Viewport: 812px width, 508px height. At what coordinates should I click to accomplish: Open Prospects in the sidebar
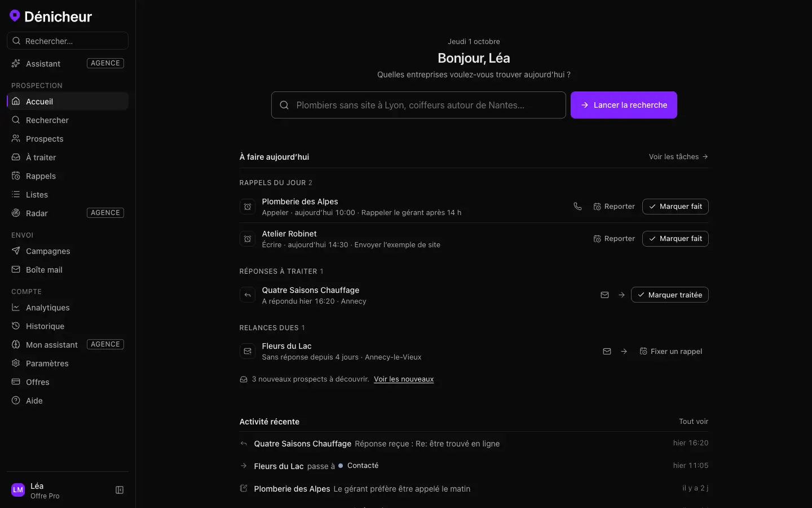[68, 139]
